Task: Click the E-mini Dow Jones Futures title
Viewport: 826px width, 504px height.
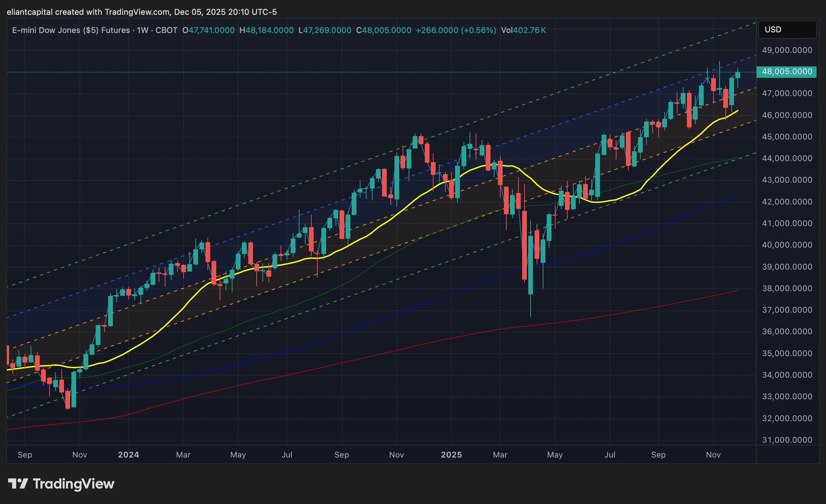Action: coord(71,30)
